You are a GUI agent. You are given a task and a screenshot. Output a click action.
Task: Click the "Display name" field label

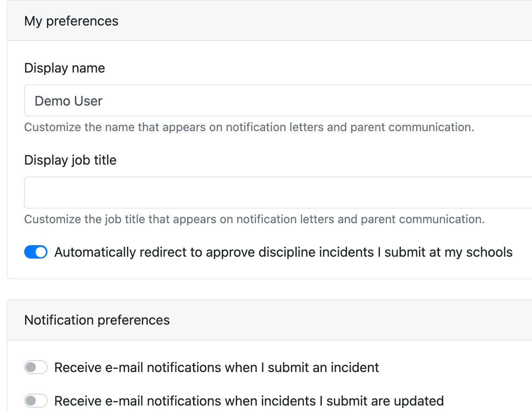point(65,68)
